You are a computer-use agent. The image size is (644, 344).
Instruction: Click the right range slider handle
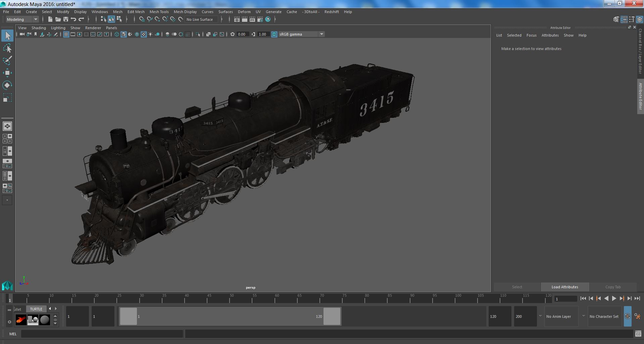[x=332, y=316]
